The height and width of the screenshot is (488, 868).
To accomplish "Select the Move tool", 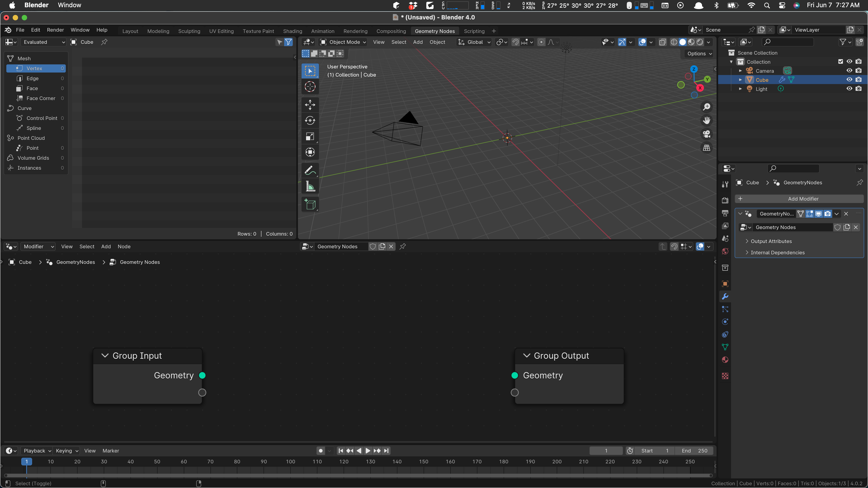I will (310, 105).
